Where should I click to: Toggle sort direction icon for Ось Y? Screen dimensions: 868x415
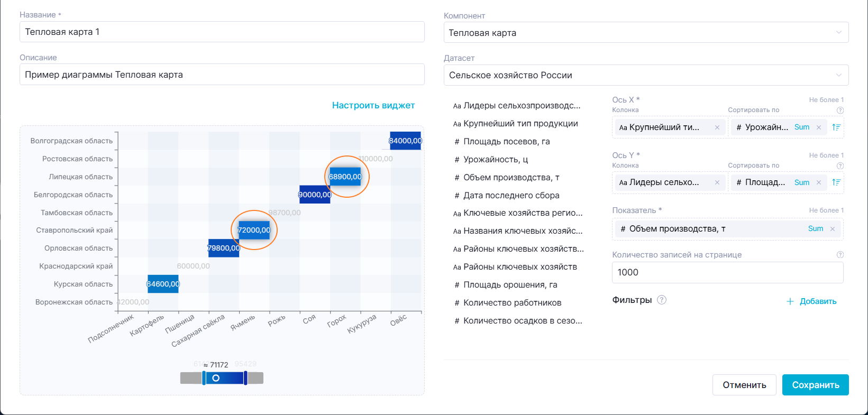[x=836, y=182]
